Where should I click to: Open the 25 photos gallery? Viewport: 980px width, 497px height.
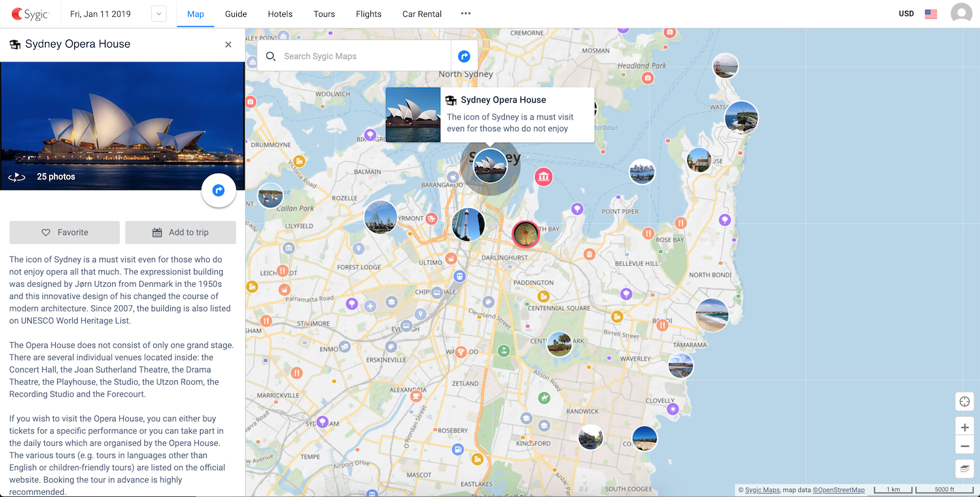point(56,177)
